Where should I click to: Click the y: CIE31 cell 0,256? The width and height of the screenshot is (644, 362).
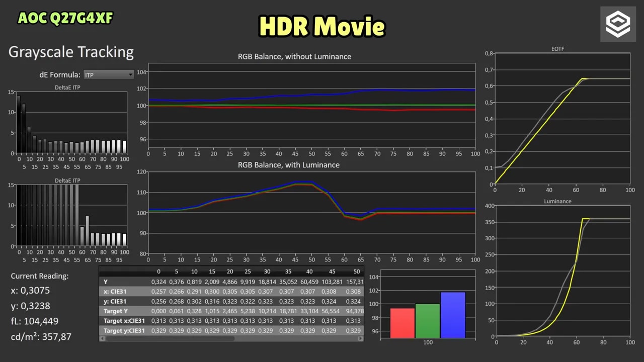158,302
